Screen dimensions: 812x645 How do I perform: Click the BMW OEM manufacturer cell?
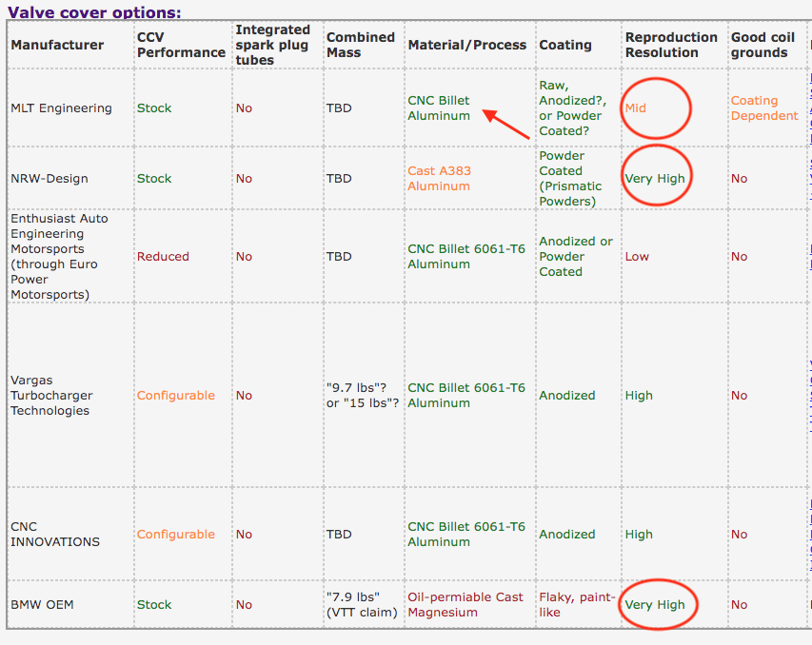tap(42, 605)
